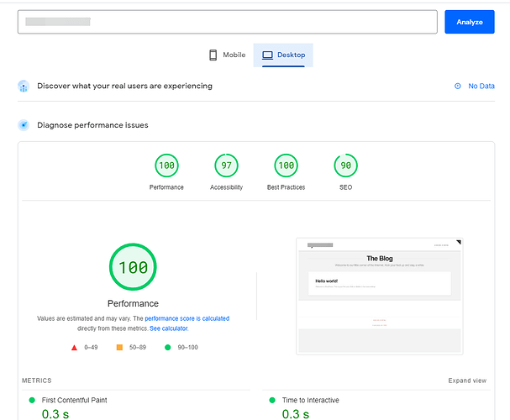This screenshot has width=510, height=420.
Task: Select the Desktop tab
Action: tap(283, 55)
